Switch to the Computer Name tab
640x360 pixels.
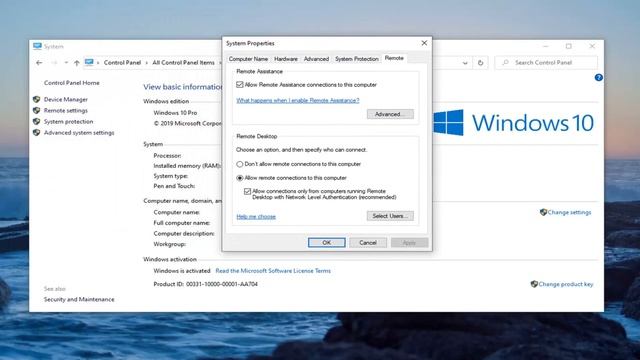pyautogui.click(x=248, y=59)
